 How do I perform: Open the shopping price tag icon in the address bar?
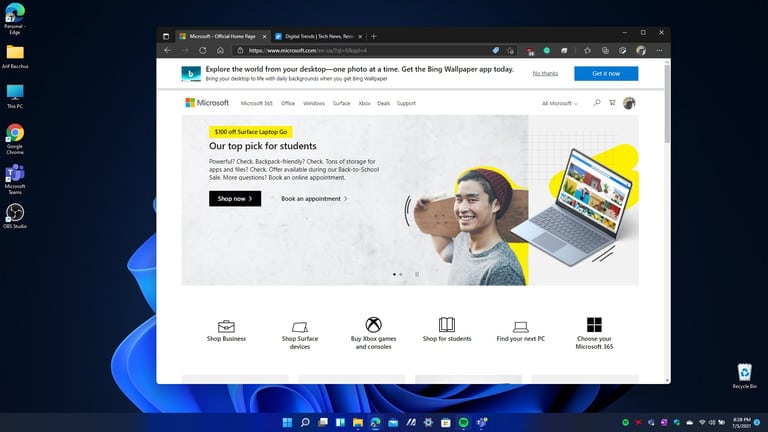pyautogui.click(x=496, y=50)
